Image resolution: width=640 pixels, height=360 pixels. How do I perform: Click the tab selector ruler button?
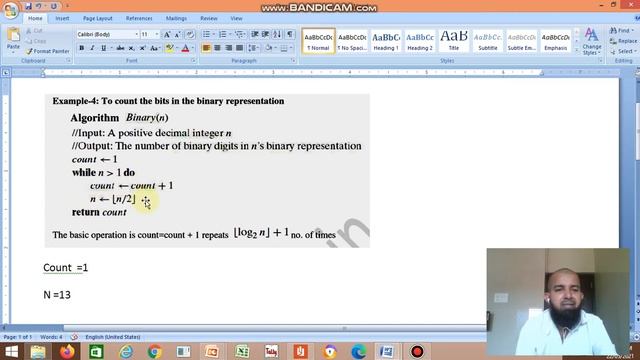tap(6, 73)
